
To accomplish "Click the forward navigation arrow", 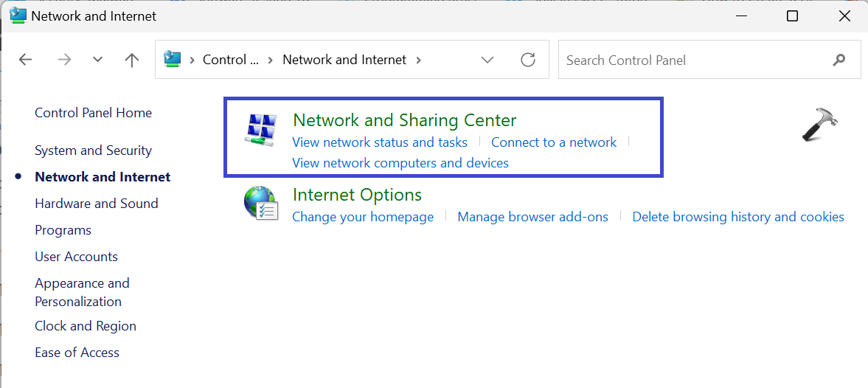I will pyautogui.click(x=64, y=60).
